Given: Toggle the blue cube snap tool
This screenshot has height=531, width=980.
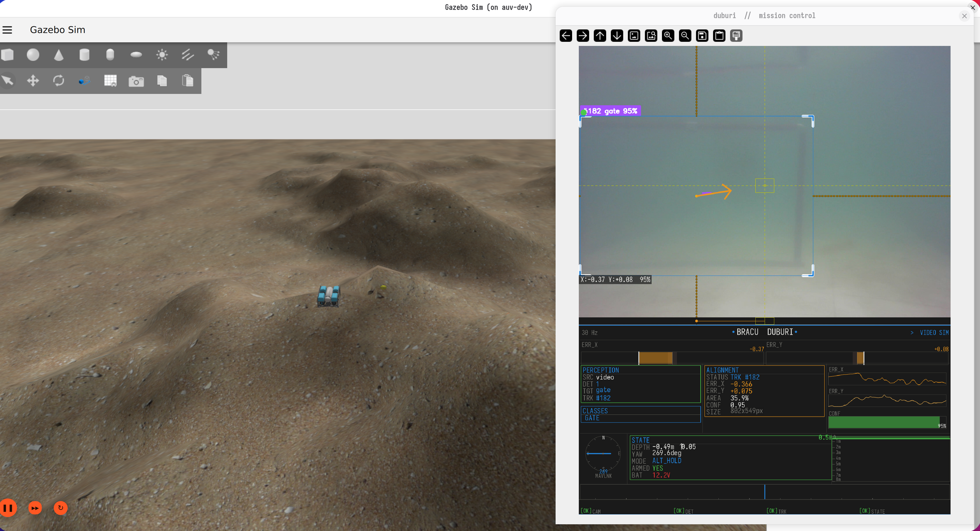Looking at the screenshot, I should 84,81.
